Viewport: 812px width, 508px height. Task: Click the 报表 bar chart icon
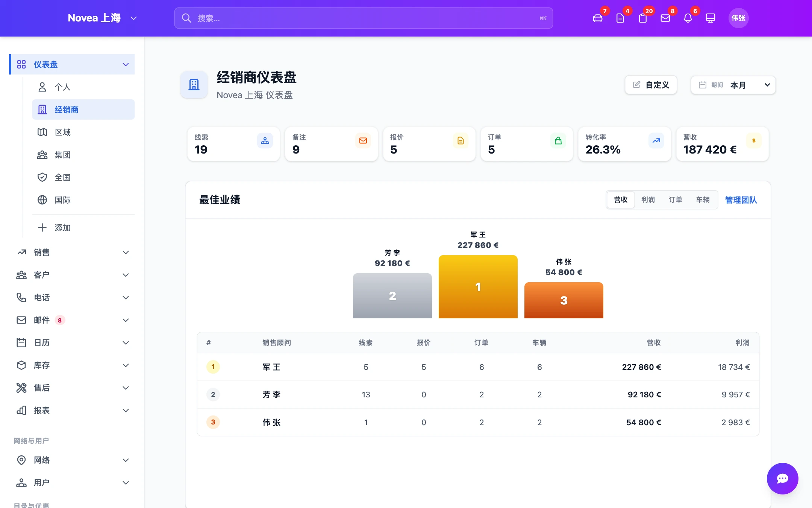pyautogui.click(x=21, y=410)
